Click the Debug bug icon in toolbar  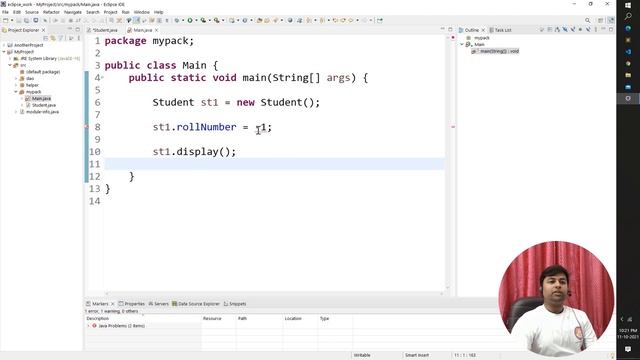click(177, 20)
